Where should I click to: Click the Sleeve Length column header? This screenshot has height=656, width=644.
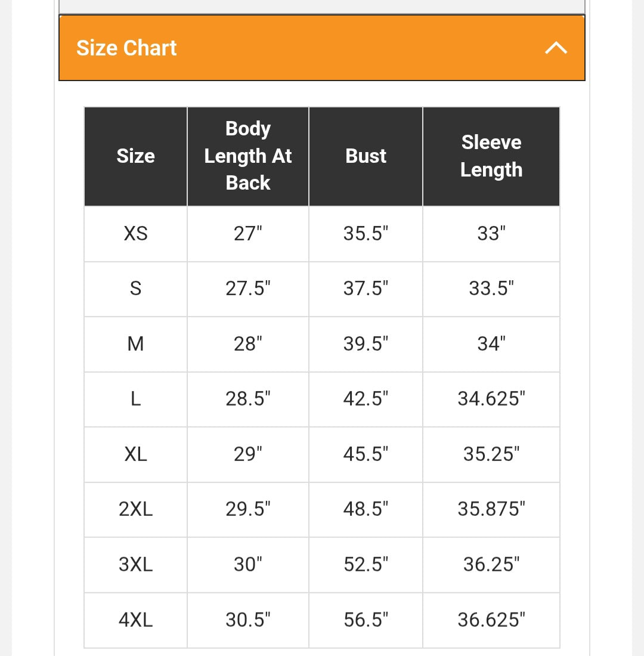(491, 156)
